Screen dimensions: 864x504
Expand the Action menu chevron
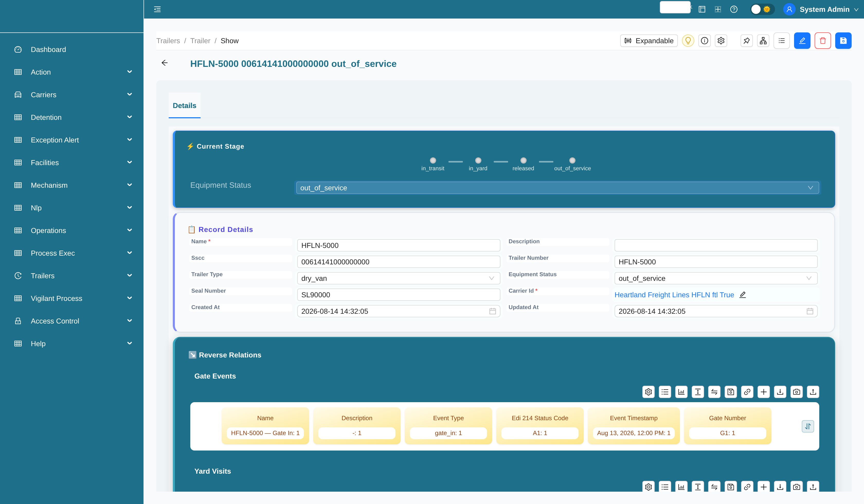[x=130, y=72]
